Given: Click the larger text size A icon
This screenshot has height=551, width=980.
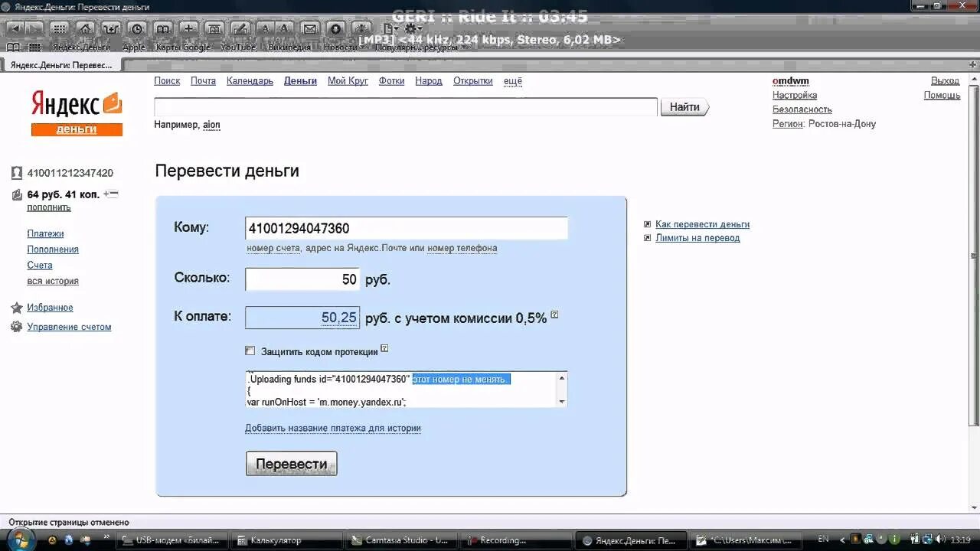Looking at the screenshot, I should 284,28.
